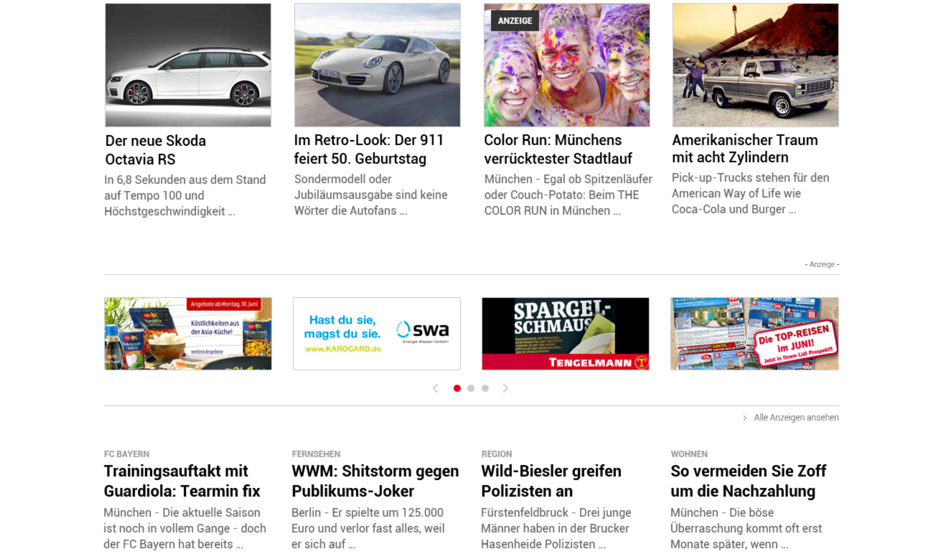Select the third carousel dot
The image size is (945, 560).
tap(485, 388)
